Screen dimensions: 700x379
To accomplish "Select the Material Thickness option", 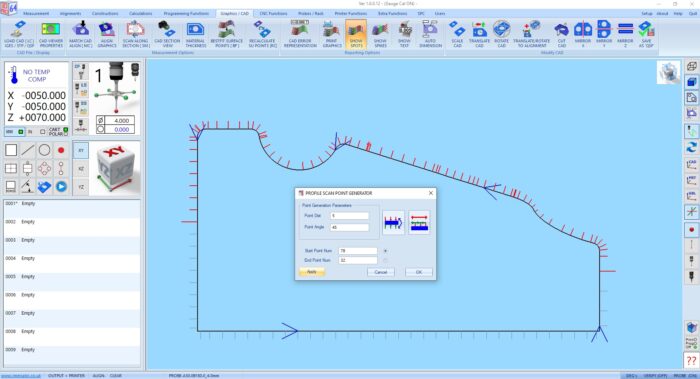I will coord(196,34).
